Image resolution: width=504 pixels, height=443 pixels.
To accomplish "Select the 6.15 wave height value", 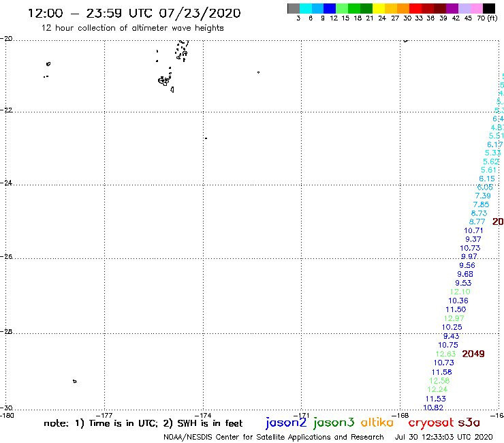I will point(487,179).
